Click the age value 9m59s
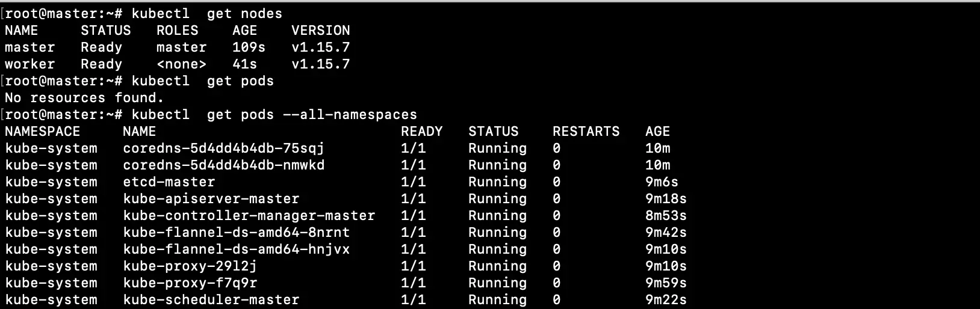 pos(666,283)
